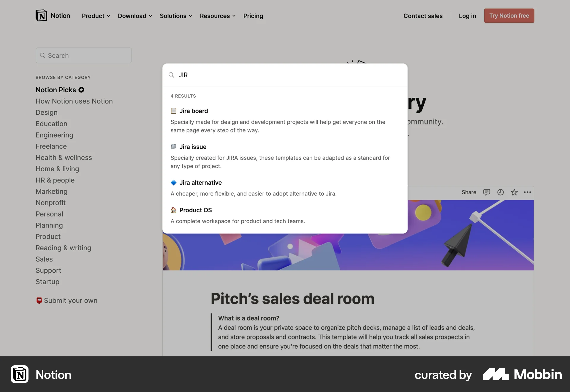Click the Log in link
The image size is (570, 392).
click(467, 16)
